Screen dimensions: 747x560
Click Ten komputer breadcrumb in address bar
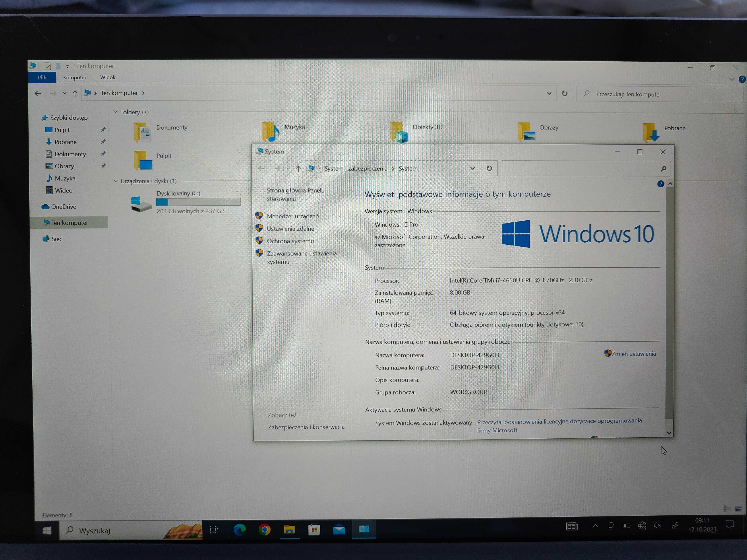pyautogui.click(x=119, y=93)
